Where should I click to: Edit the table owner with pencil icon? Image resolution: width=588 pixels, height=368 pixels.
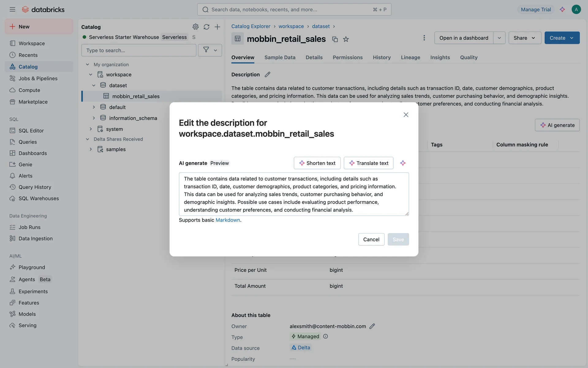pyautogui.click(x=372, y=326)
